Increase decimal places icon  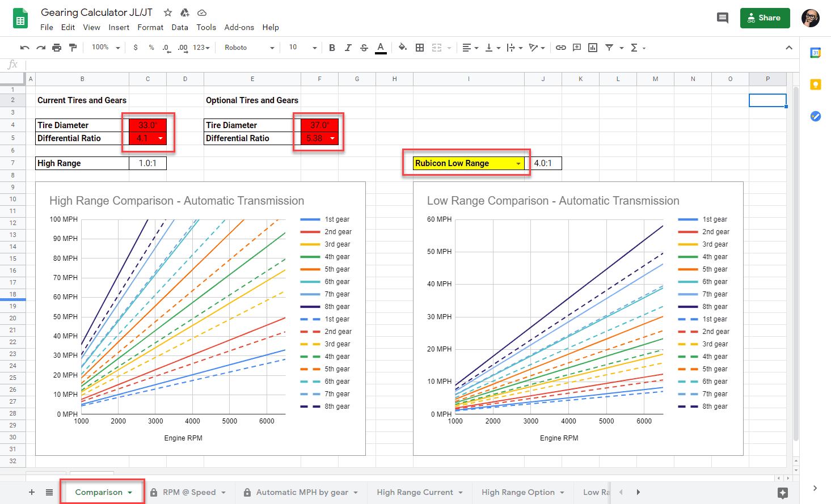(182, 48)
